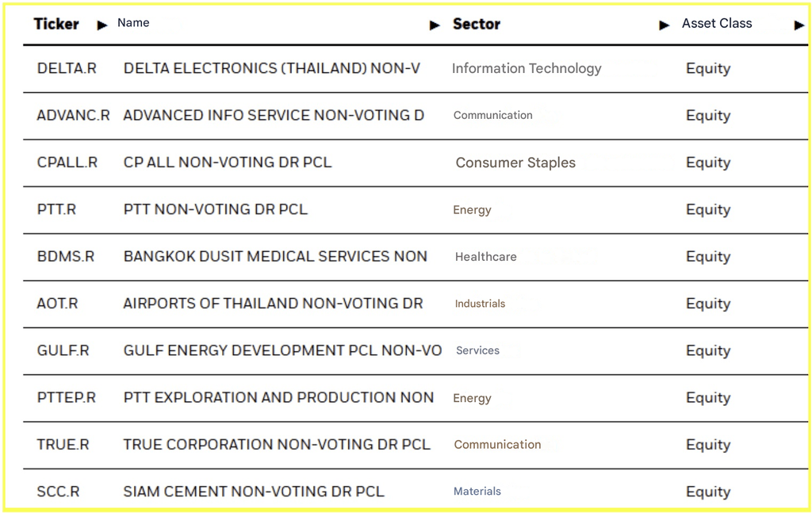Select the GULF.R ticker
812x513 pixels.
[63, 350]
